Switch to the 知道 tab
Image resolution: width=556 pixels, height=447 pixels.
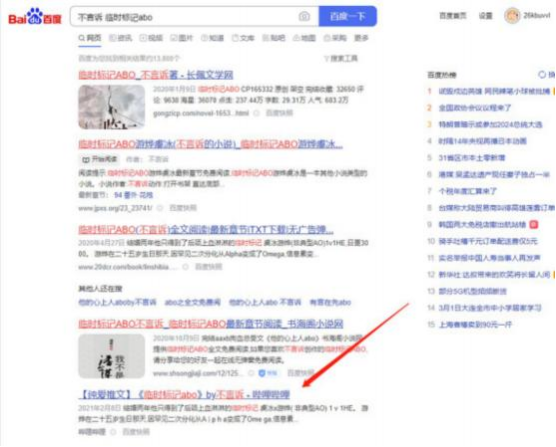tap(212, 38)
